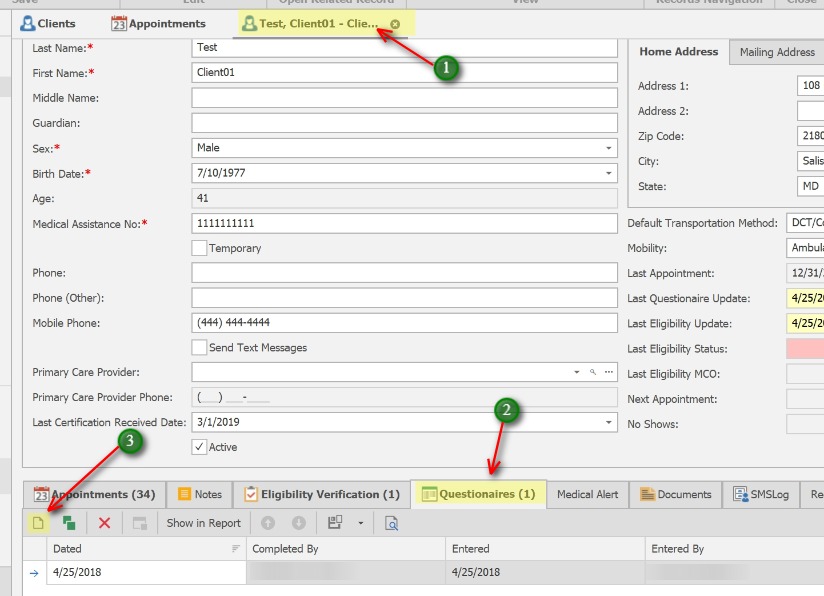Switch to the Eligibility Verification tab
Screen dimensions: 824x596
[322, 494]
